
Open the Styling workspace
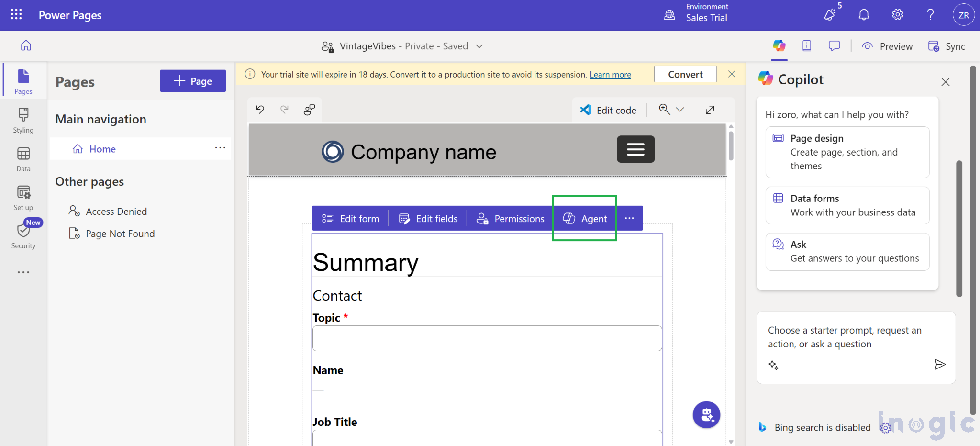pos(23,120)
